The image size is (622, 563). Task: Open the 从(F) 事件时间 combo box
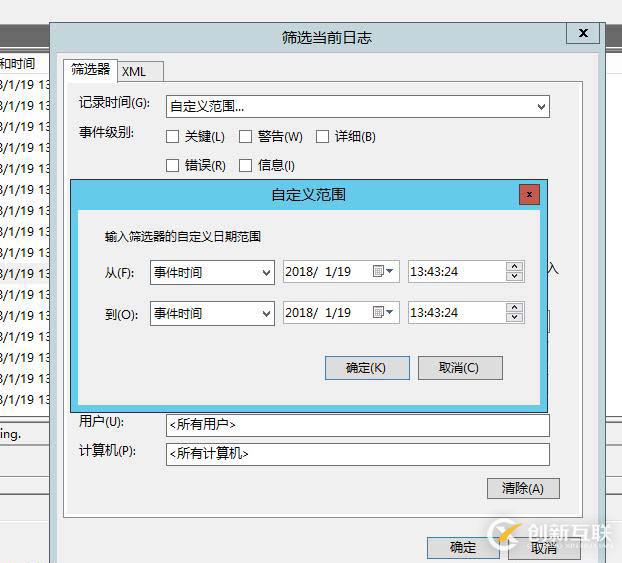212,273
